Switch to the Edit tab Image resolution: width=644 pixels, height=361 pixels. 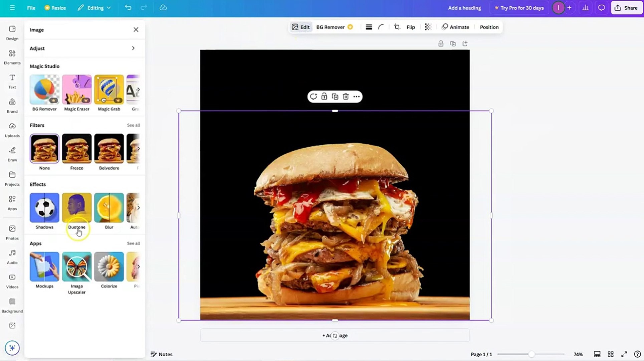click(x=300, y=27)
